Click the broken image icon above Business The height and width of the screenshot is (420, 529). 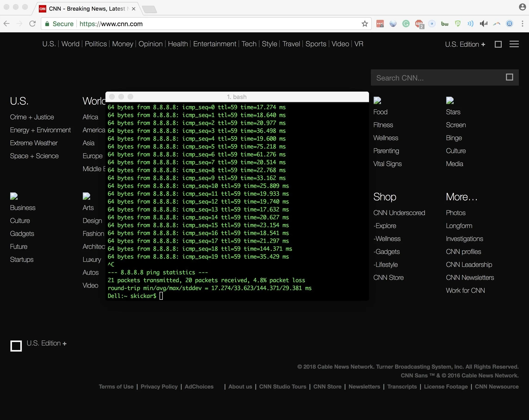[14, 196]
